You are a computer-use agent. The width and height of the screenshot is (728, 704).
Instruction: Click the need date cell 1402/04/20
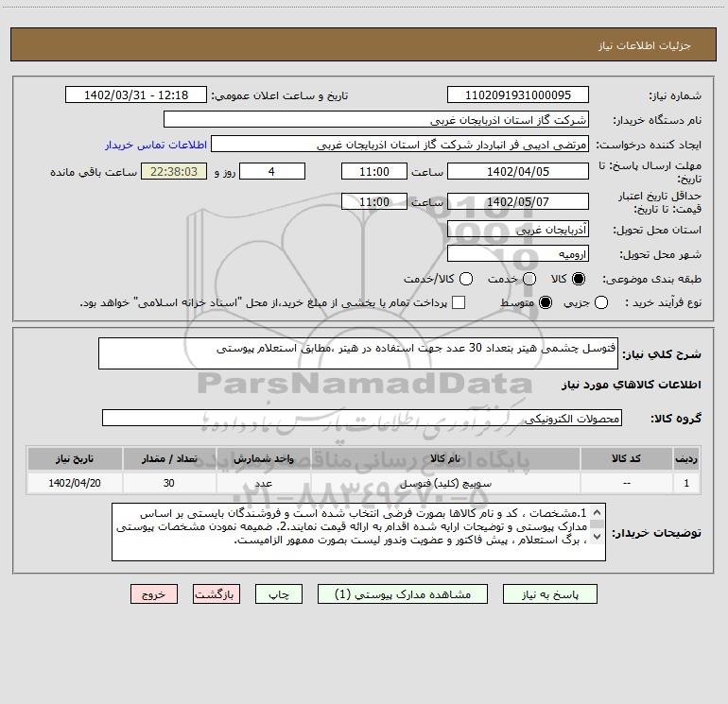[75, 483]
